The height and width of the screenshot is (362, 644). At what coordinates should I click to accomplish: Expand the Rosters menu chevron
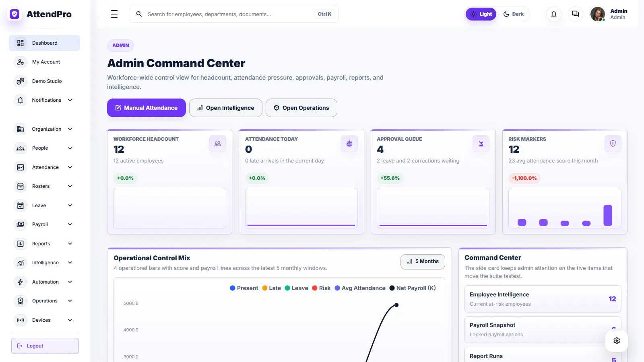pos(70,186)
